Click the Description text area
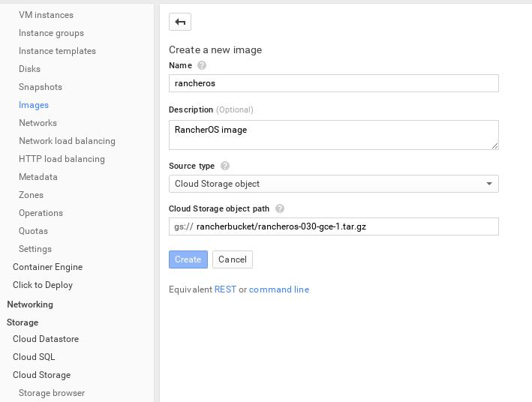Viewport: 532px width, 402px height. coord(333,135)
